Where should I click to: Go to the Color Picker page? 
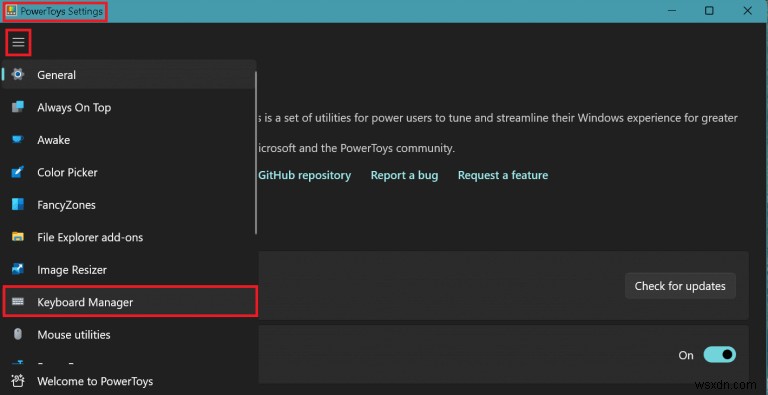pyautogui.click(x=129, y=172)
